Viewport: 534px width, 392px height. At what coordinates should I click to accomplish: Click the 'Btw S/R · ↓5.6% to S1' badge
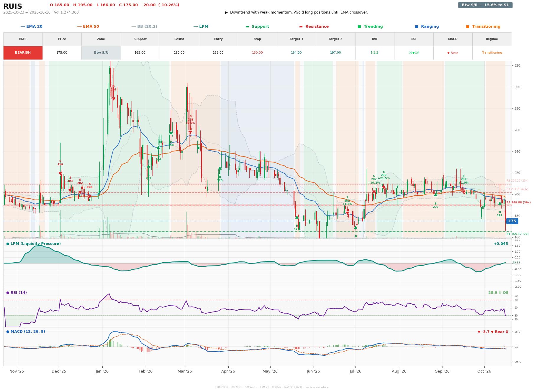point(485,5)
